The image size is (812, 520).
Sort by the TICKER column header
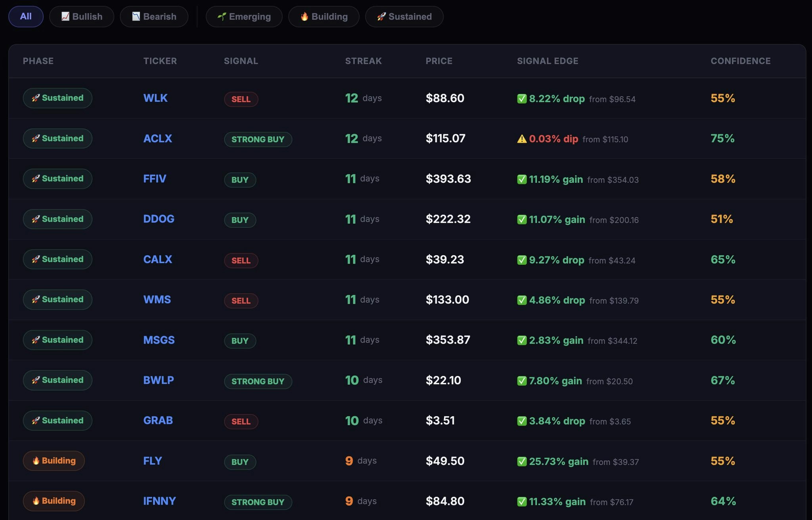click(x=160, y=61)
